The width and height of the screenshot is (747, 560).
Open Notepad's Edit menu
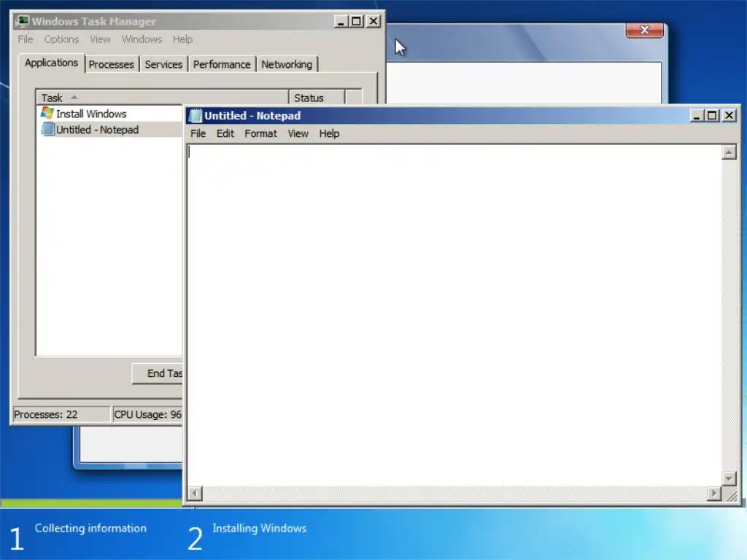click(x=225, y=134)
